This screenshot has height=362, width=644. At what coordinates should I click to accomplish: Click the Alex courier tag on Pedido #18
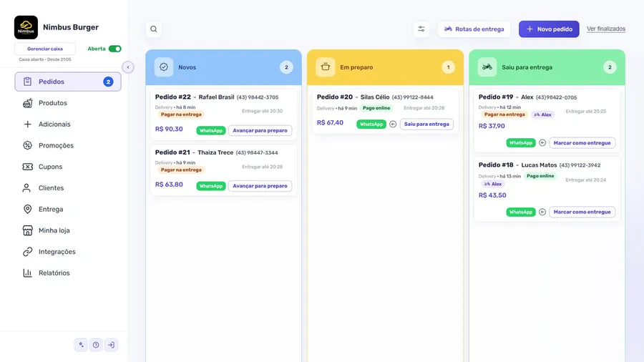(493, 184)
